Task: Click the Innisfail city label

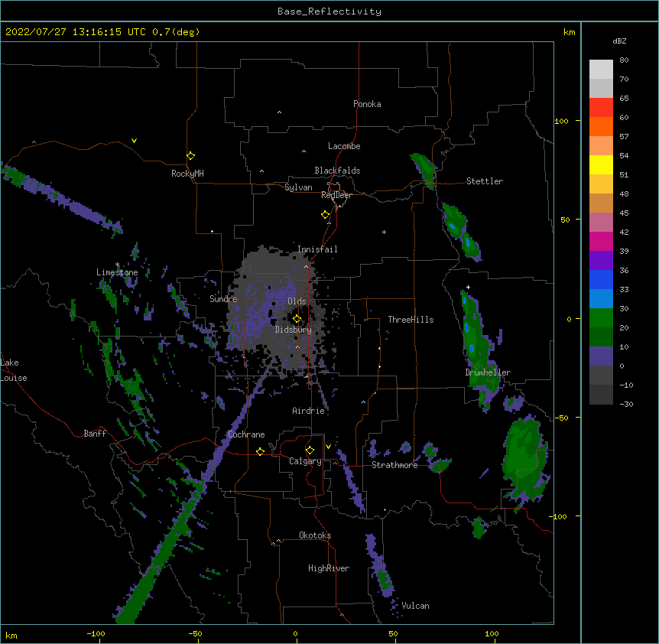Action: pyautogui.click(x=318, y=249)
